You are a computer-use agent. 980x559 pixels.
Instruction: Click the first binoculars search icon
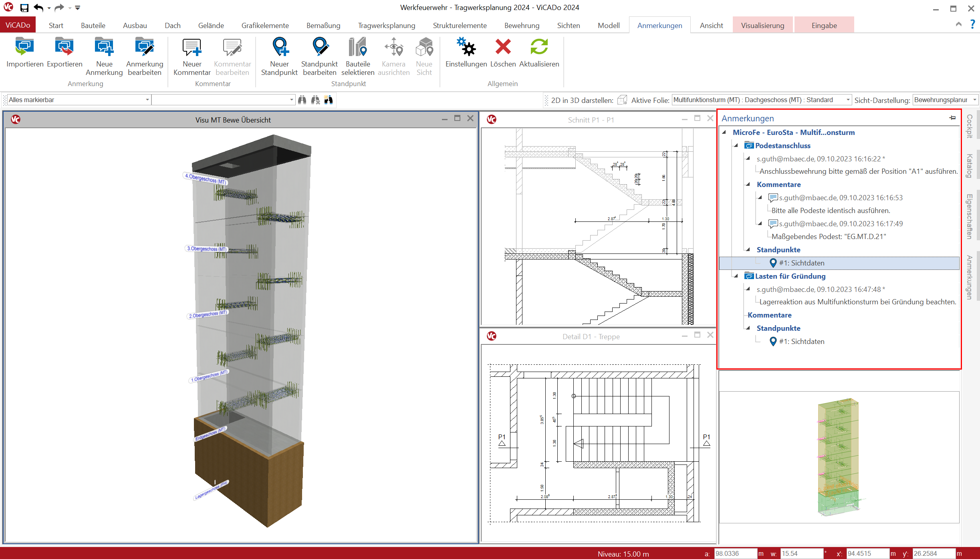coord(302,100)
